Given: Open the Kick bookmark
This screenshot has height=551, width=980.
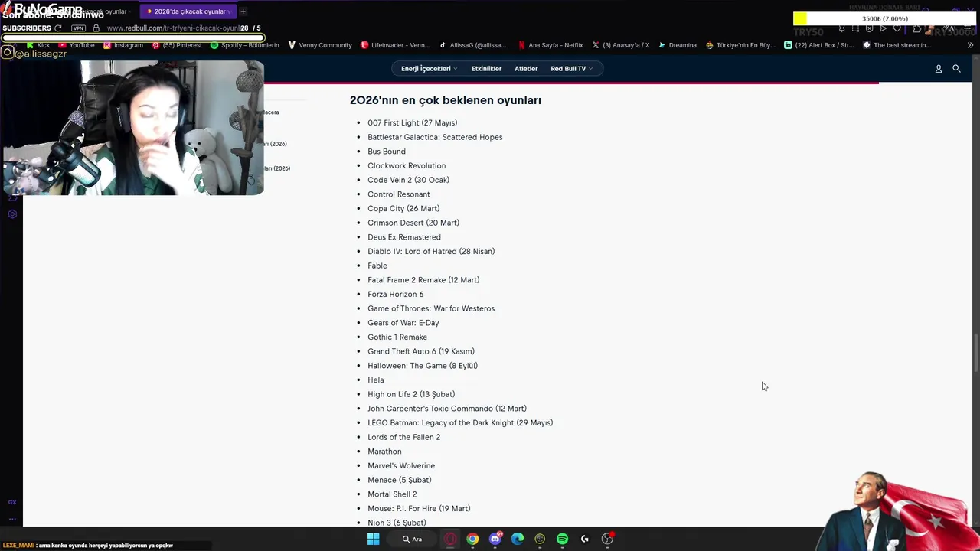Looking at the screenshot, I should [37, 45].
